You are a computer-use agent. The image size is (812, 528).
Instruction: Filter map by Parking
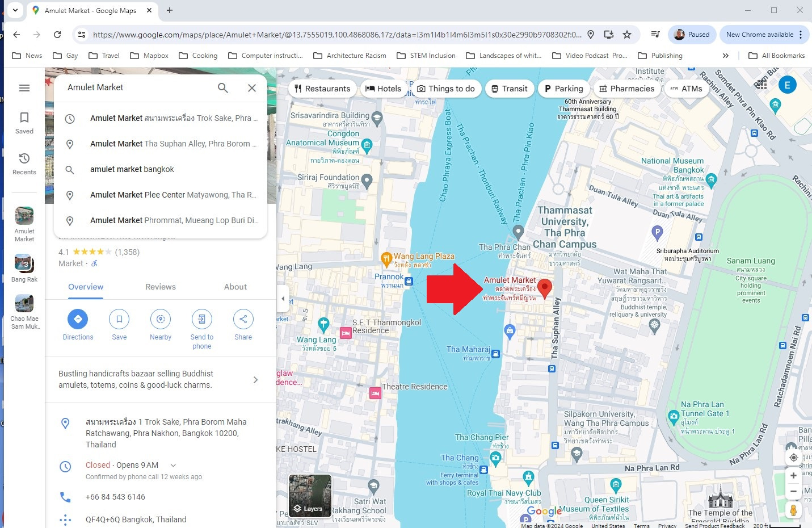564,89
